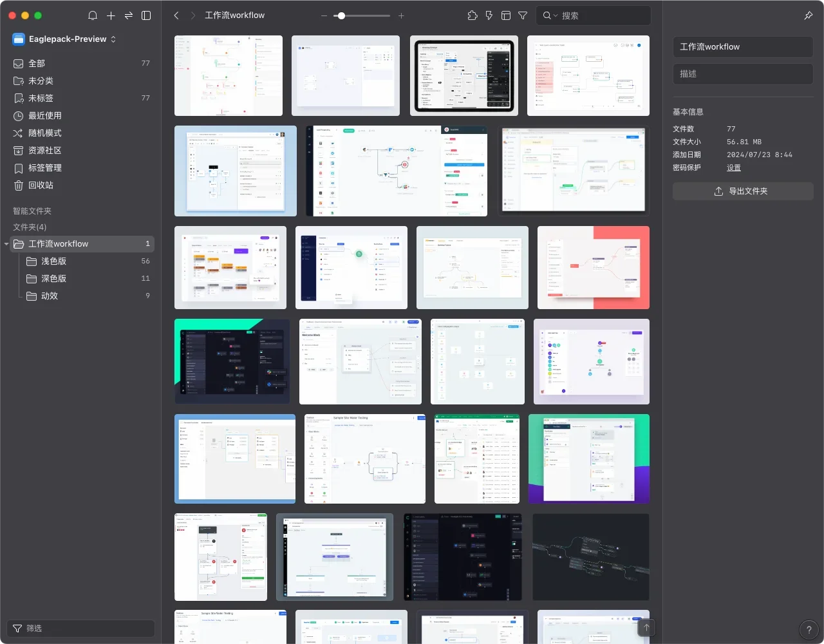Viewport: 824px width, 644px height.
Task: Click the scroll-to-top arrow button
Action: [x=646, y=627]
